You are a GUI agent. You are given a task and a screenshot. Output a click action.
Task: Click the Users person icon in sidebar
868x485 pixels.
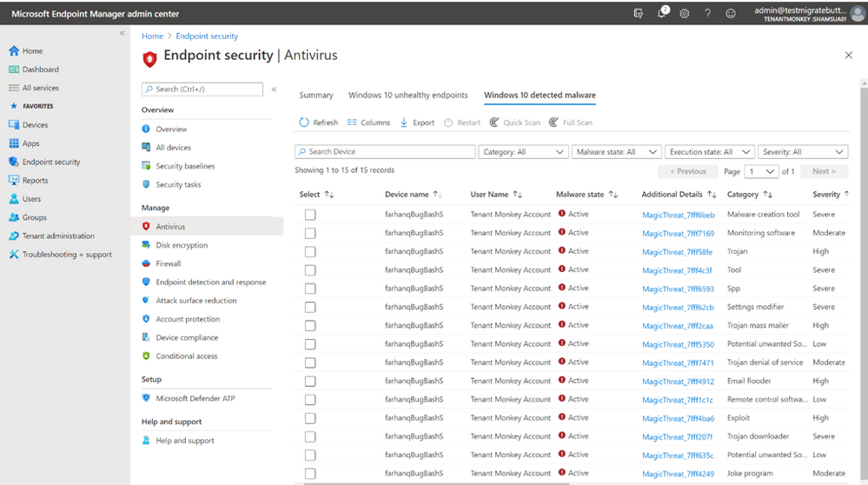click(14, 199)
